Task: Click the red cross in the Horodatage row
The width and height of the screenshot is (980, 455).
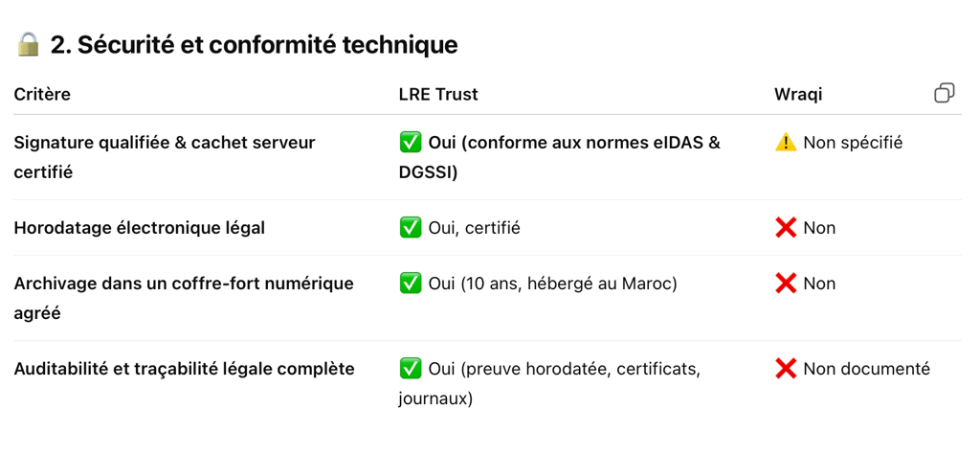Action: coord(786,228)
